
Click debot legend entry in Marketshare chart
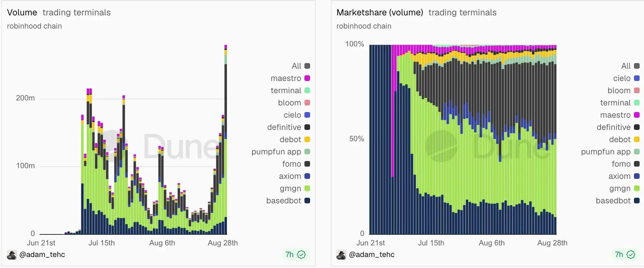[624, 139]
